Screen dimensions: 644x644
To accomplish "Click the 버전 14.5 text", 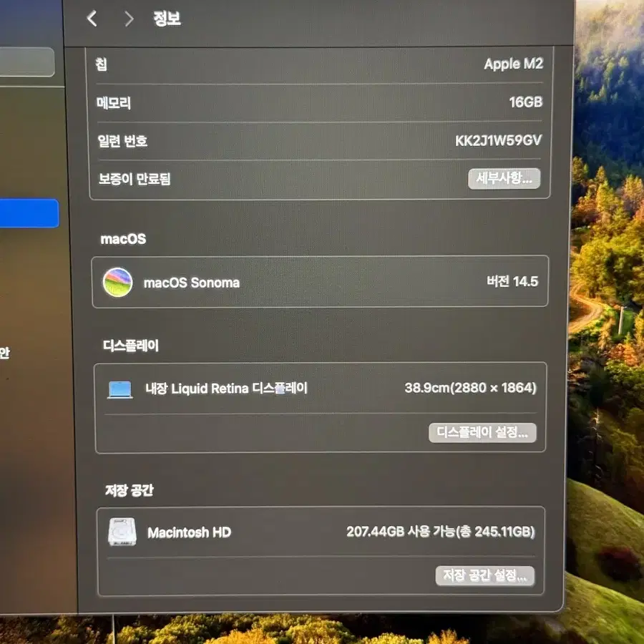I will click(512, 281).
